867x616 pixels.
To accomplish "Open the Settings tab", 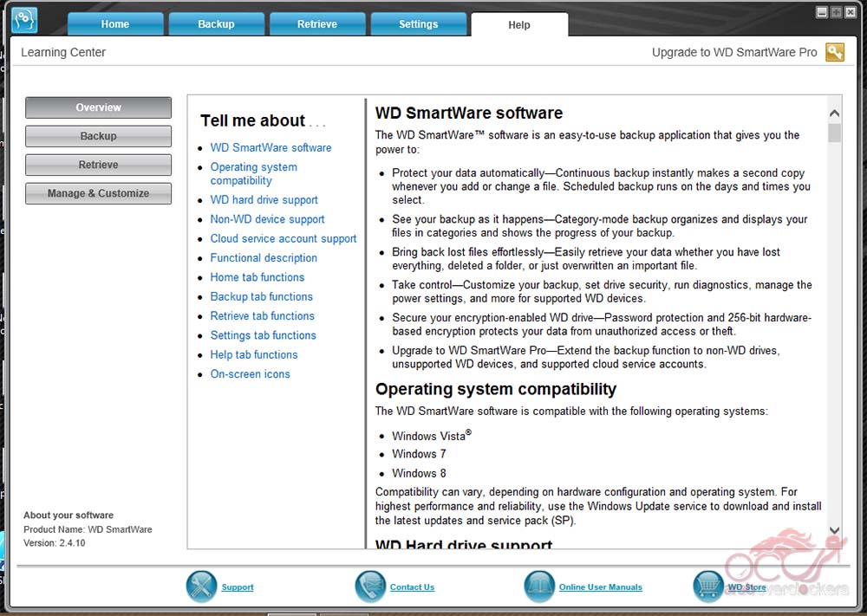I will point(418,24).
